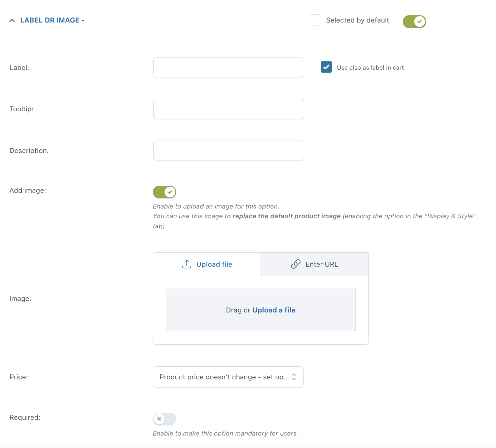
Task: Click the chain link icon
Action: (295, 264)
